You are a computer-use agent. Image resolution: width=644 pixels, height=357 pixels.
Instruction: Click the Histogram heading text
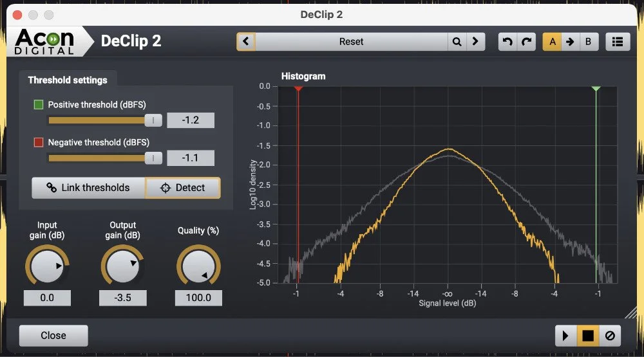[x=303, y=77]
